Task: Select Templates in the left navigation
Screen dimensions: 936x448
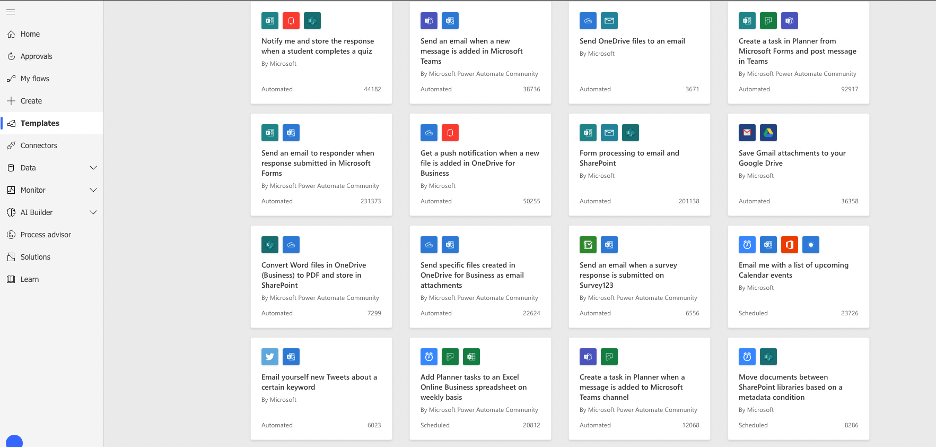Action: (39, 123)
